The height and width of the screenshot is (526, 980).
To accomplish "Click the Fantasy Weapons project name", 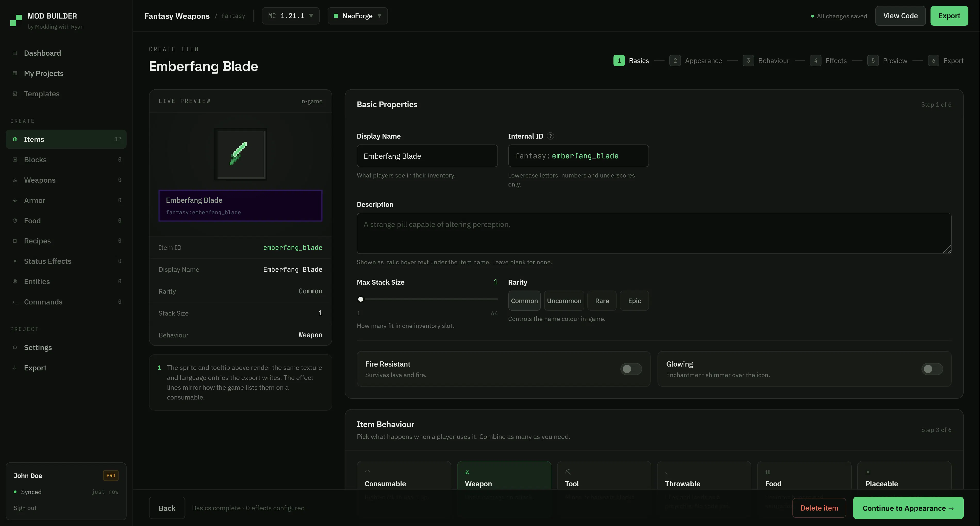I will [x=177, y=15].
